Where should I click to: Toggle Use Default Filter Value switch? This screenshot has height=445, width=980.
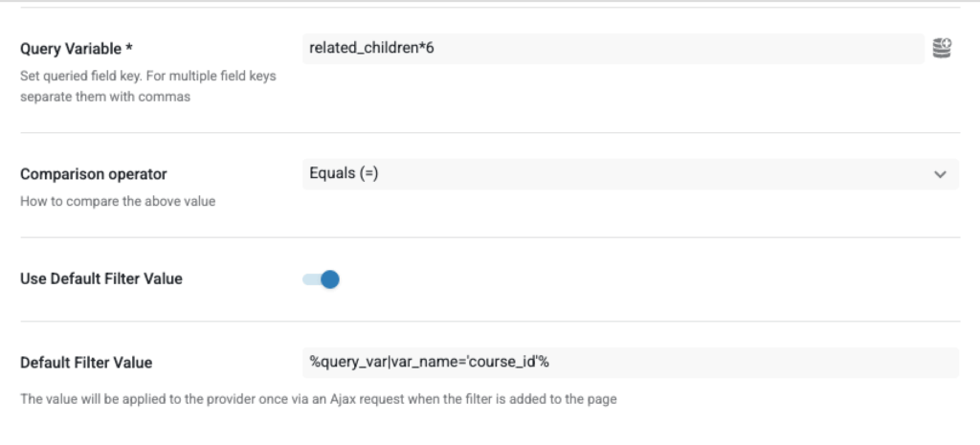321,279
